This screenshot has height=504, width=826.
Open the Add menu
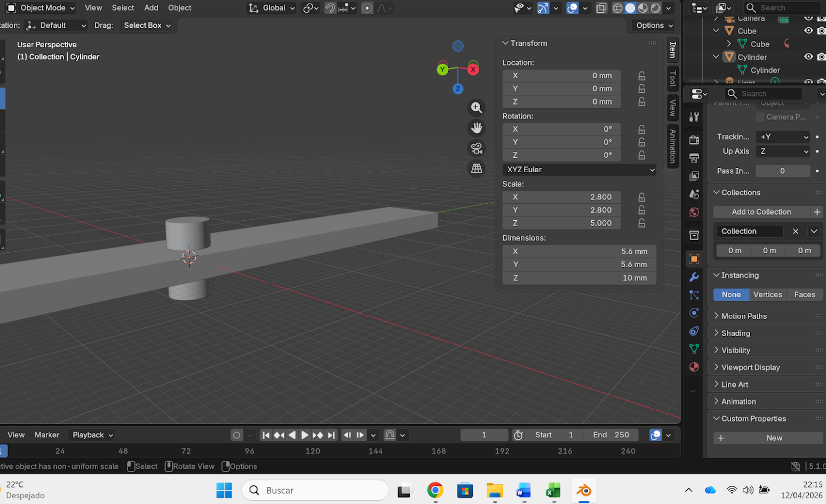tap(151, 8)
